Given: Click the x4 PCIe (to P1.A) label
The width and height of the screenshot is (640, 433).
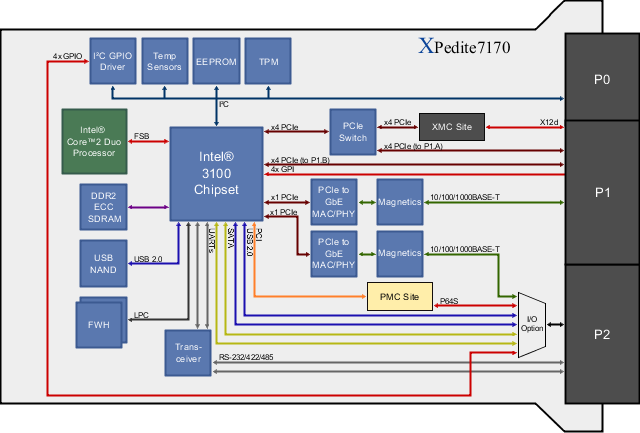Looking at the screenshot, I should 413,146.
